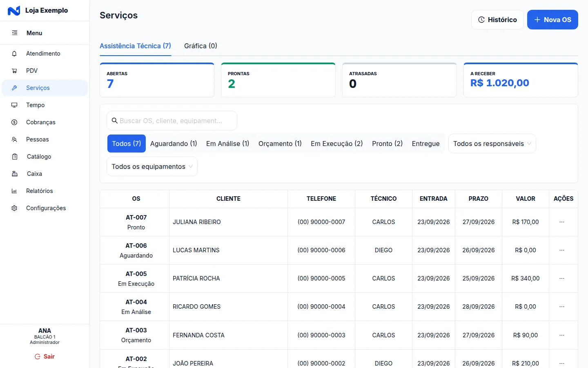Viewport: 588px width, 368px height.
Task: Go to PDV in sidebar
Action: click(x=45, y=71)
